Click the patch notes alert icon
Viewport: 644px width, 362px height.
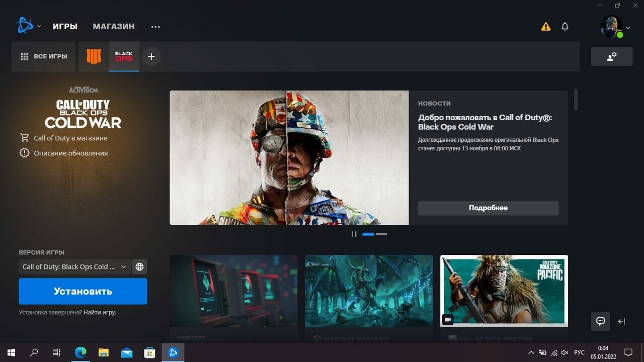pyautogui.click(x=24, y=153)
